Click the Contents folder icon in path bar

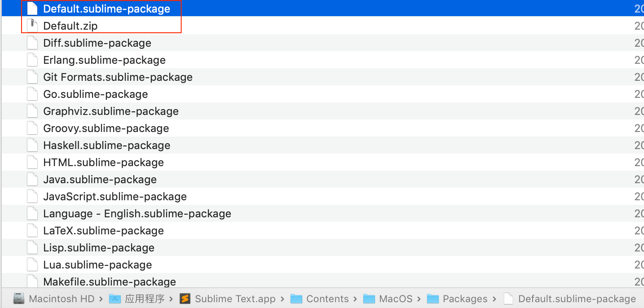296,299
